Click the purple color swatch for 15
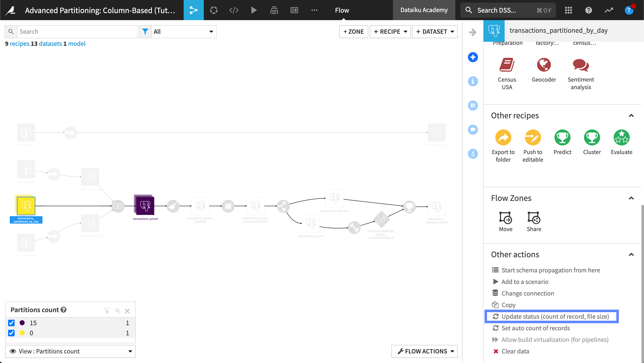The image size is (644, 363). [22, 323]
